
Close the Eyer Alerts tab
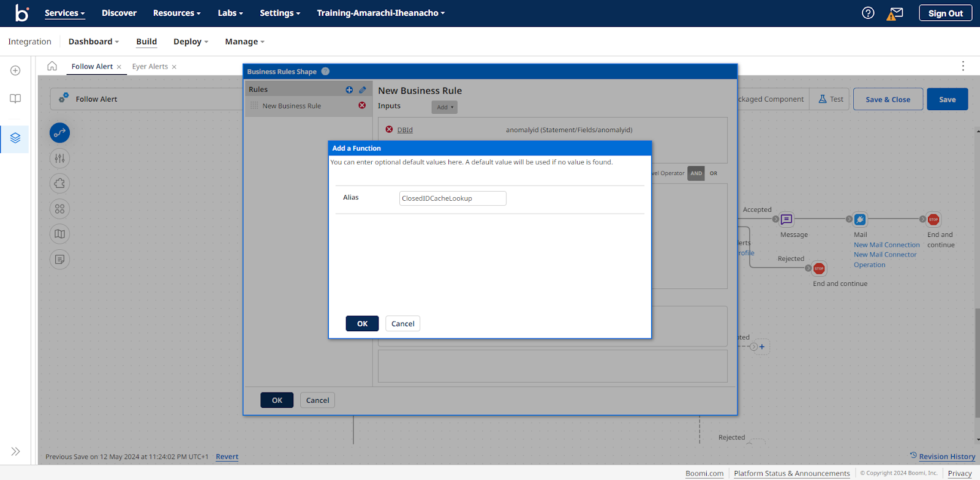pyautogui.click(x=174, y=67)
